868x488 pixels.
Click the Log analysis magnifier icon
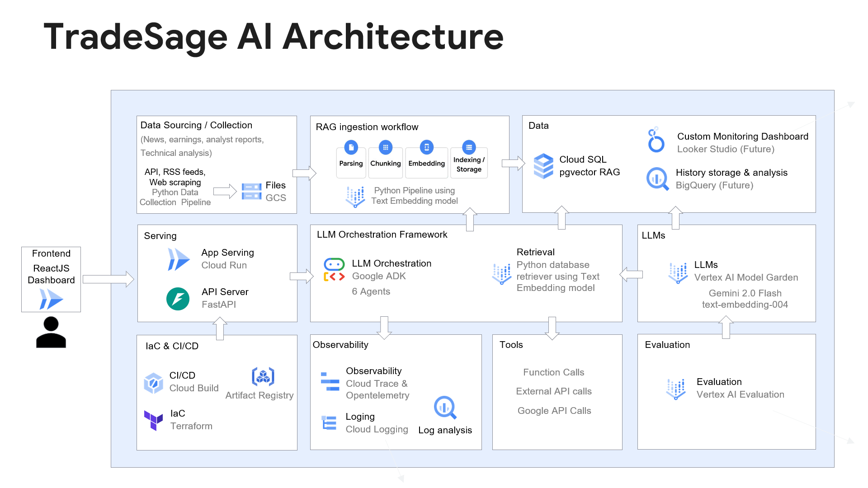445,408
